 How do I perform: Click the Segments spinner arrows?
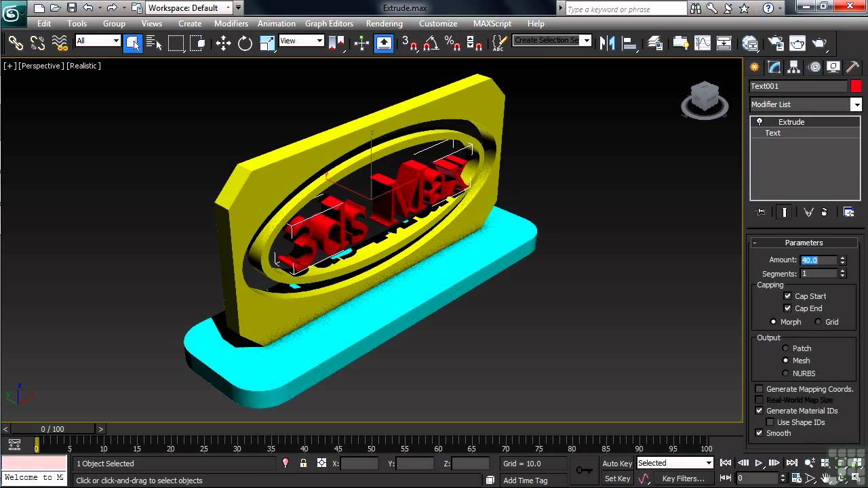pyautogui.click(x=842, y=274)
